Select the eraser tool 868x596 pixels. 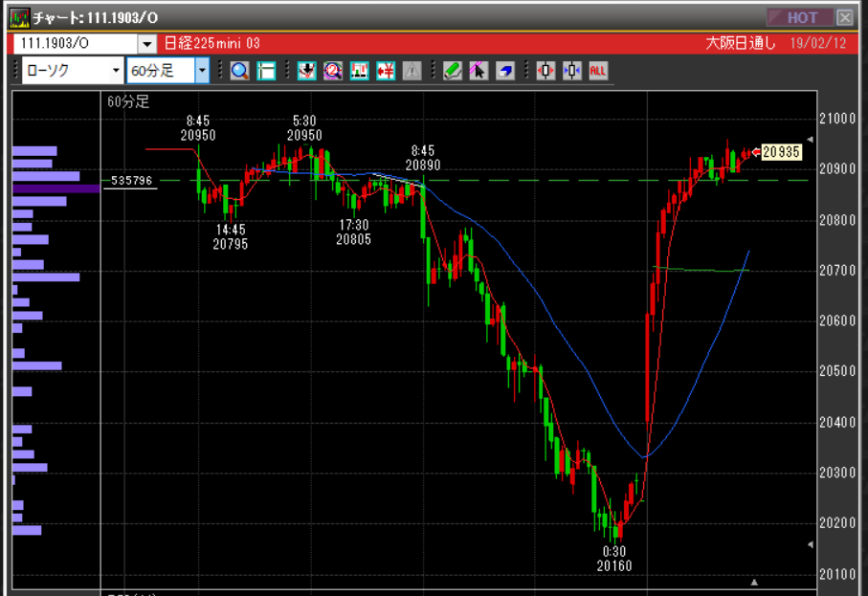pos(505,71)
